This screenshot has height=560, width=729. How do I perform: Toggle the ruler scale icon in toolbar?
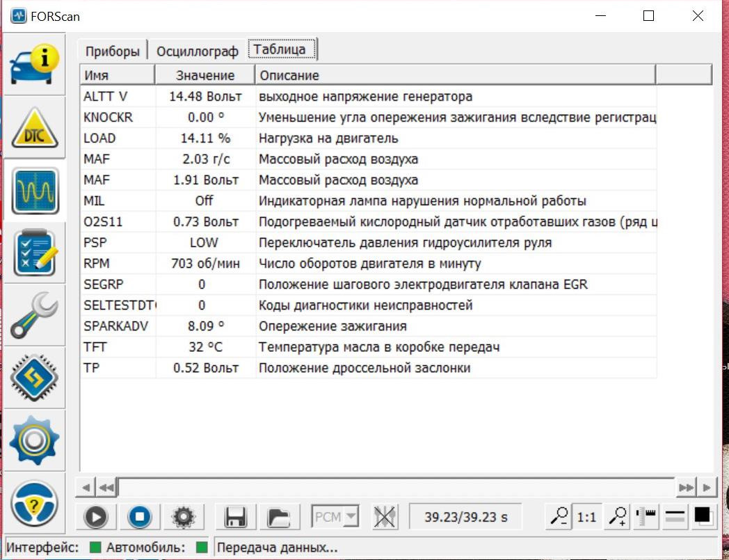[646, 516]
